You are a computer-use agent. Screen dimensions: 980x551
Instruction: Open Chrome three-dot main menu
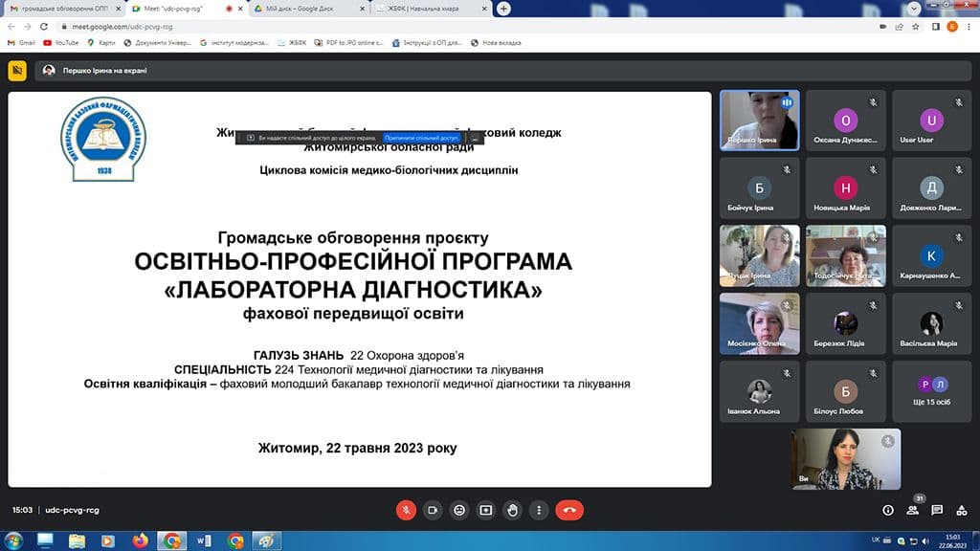969,27
